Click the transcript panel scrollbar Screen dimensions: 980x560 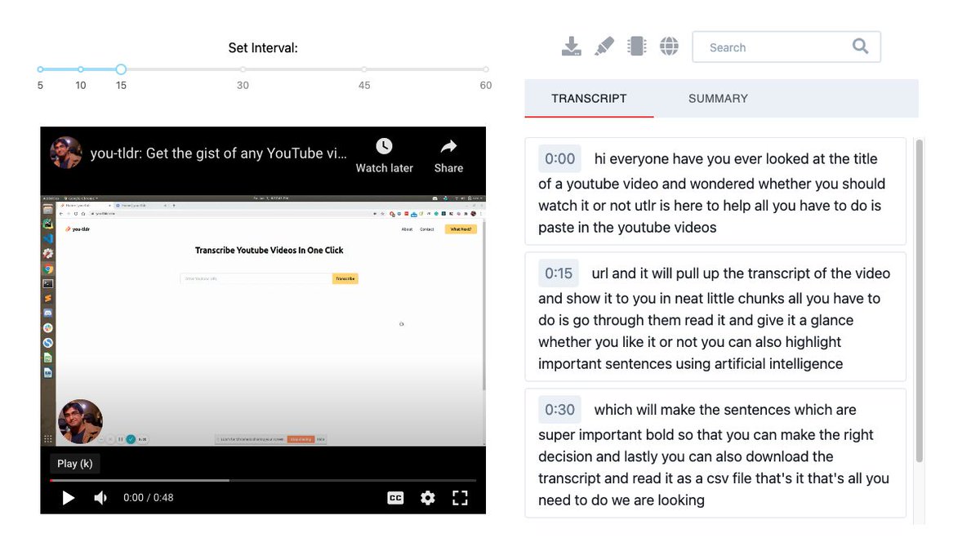point(920,300)
